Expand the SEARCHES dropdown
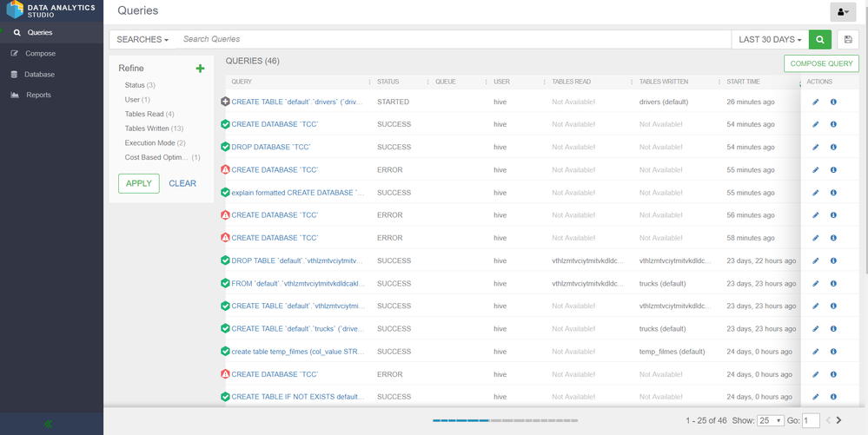Screen dimensions: 868x435 [x=142, y=40]
